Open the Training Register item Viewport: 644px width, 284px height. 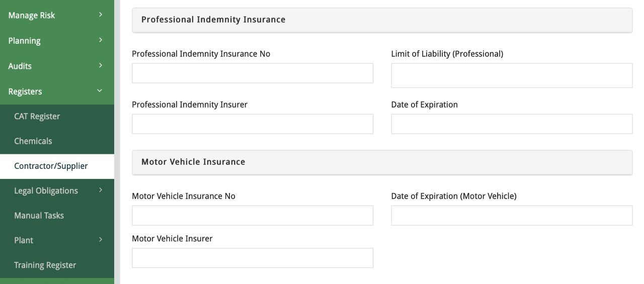(x=45, y=265)
